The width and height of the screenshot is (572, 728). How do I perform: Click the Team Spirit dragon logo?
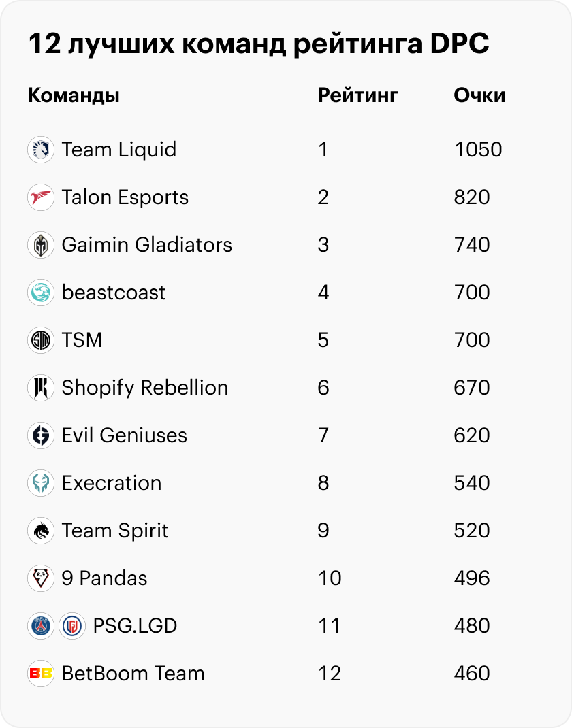click(41, 531)
